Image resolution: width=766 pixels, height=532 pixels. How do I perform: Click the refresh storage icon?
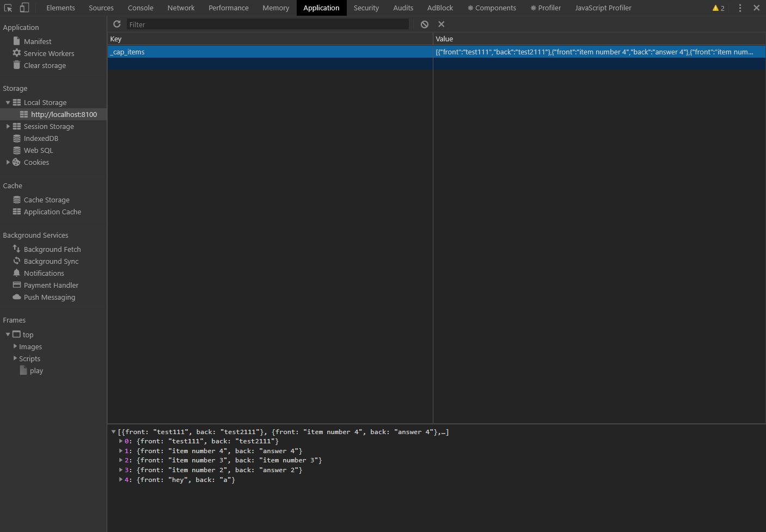117,24
